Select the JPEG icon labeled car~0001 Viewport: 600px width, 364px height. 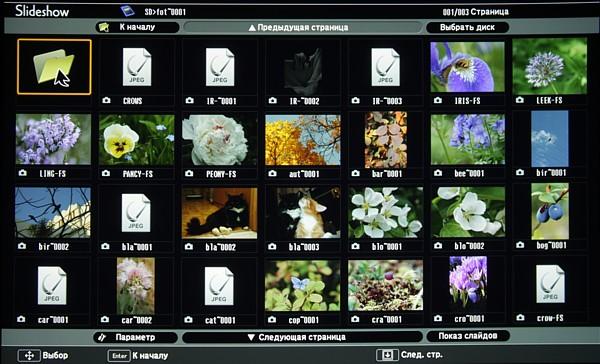52,286
